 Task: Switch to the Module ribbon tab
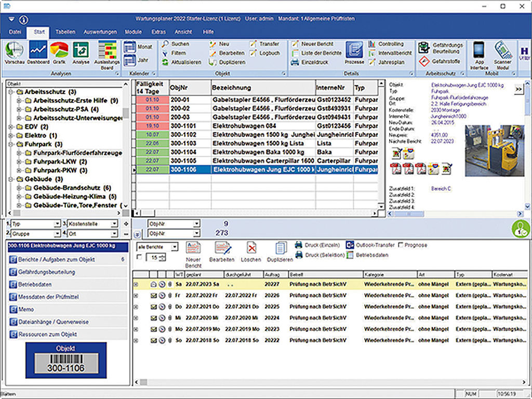point(133,32)
